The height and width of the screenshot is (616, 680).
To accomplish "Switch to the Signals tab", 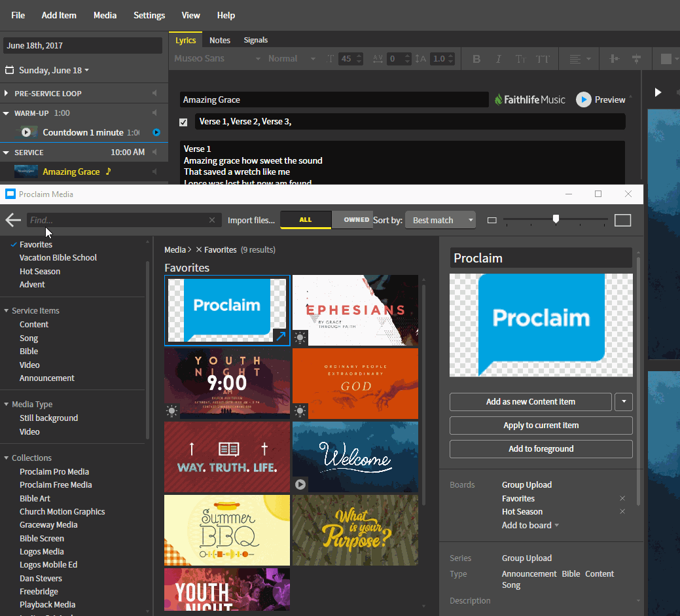I will (255, 40).
